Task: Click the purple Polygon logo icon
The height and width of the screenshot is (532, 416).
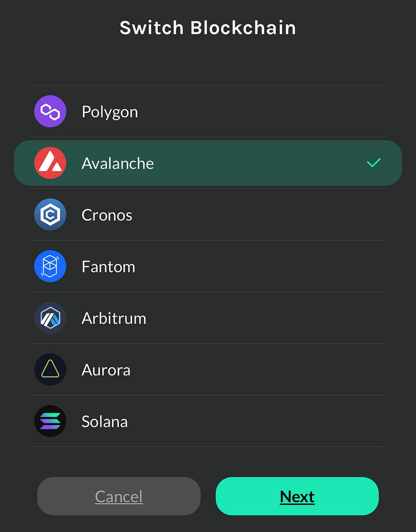Action: tap(50, 111)
